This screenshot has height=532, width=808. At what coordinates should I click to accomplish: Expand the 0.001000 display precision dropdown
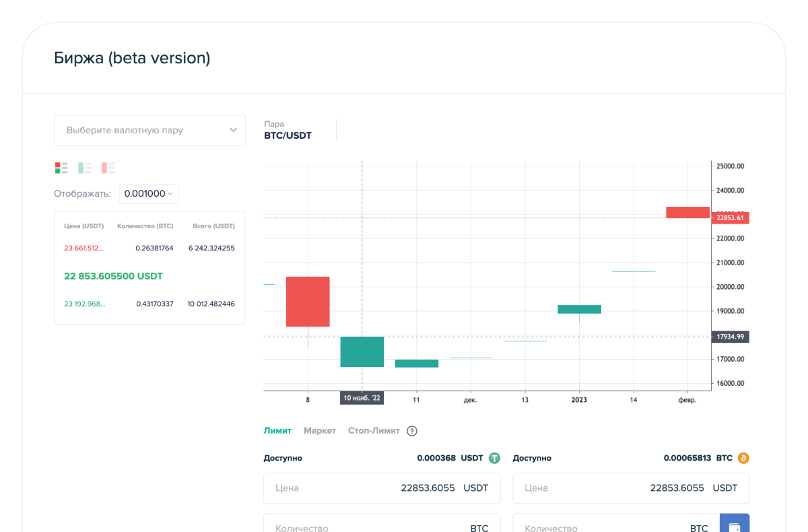coord(148,194)
